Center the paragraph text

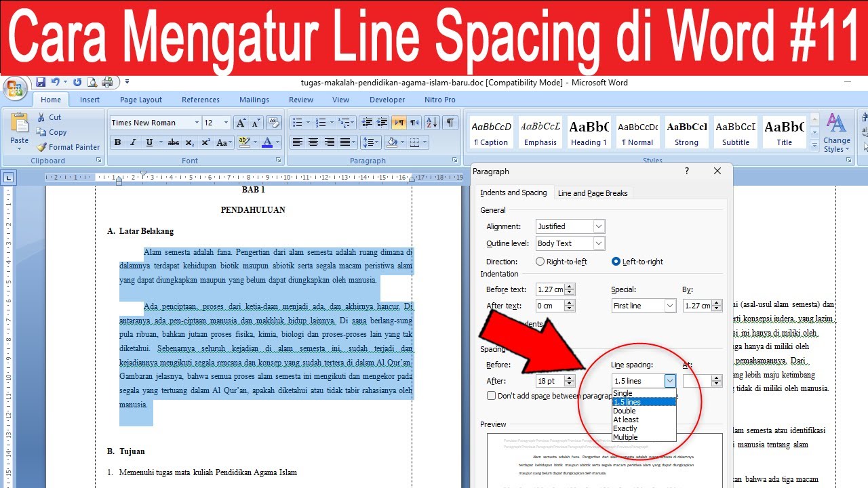coord(313,142)
